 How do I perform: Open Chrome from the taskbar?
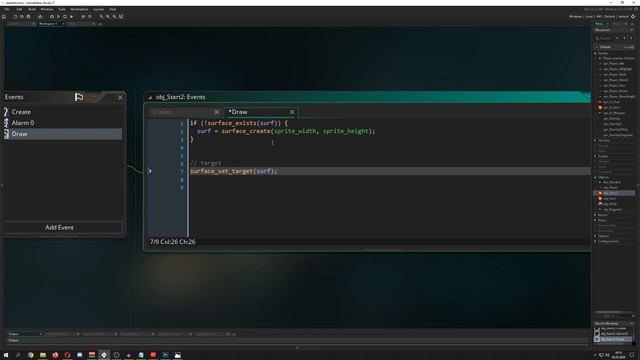click(31, 355)
